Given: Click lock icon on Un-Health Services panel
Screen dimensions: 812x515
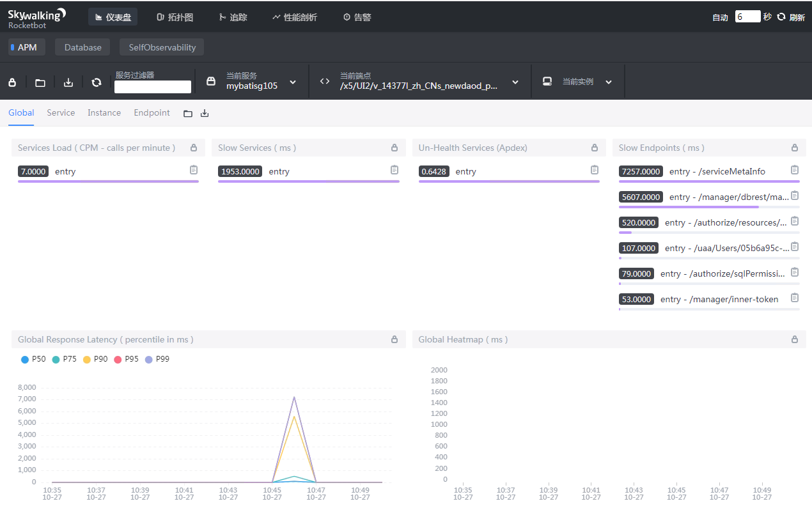Looking at the screenshot, I should click(595, 148).
